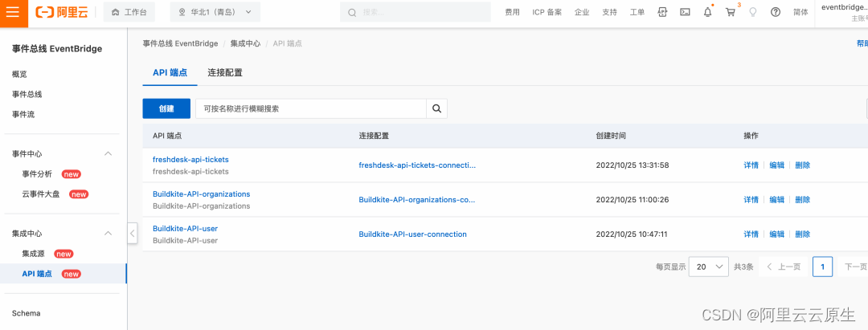Open freshdesk-api-tickets endpoint link
The height and width of the screenshot is (330, 868).
[190, 159]
